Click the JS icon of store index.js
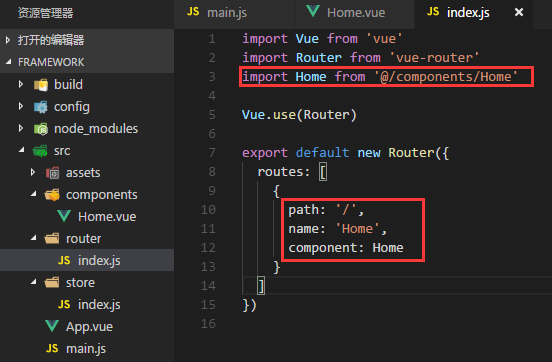 coord(64,304)
